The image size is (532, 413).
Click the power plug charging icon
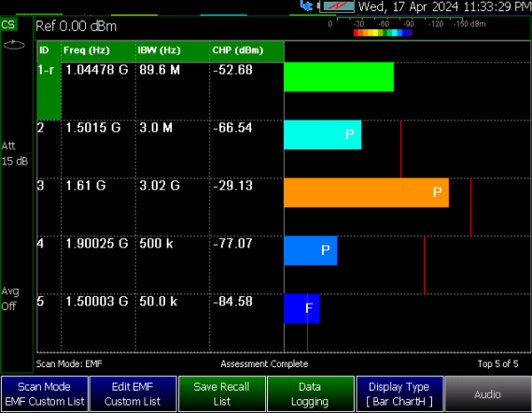point(307,6)
